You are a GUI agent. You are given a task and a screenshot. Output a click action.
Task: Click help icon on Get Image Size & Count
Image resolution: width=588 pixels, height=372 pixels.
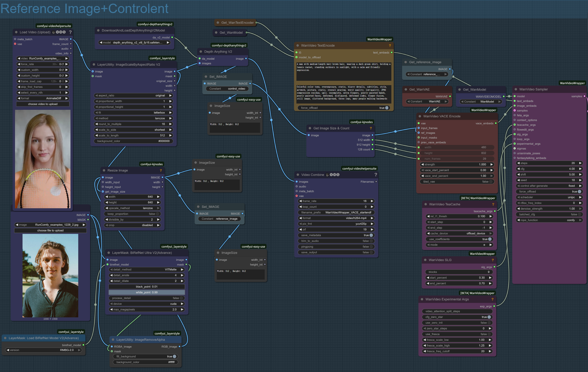[x=371, y=128]
